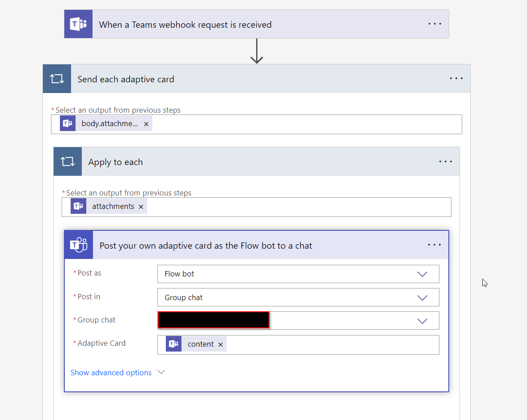The width and height of the screenshot is (527, 420).
Task: Click the Teams icon on the webhook trigger
Action: pyautogui.click(x=78, y=24)
